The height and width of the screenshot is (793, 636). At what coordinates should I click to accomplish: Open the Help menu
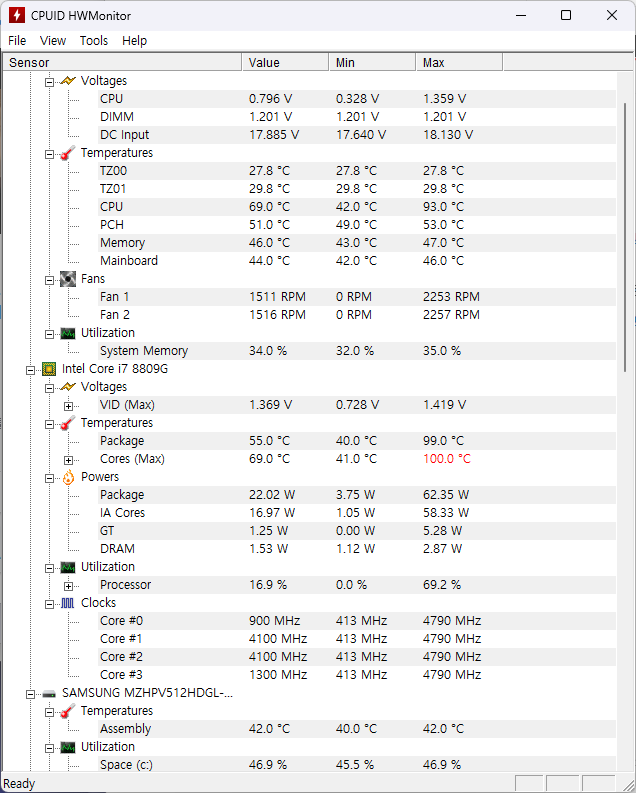(134, 40)
